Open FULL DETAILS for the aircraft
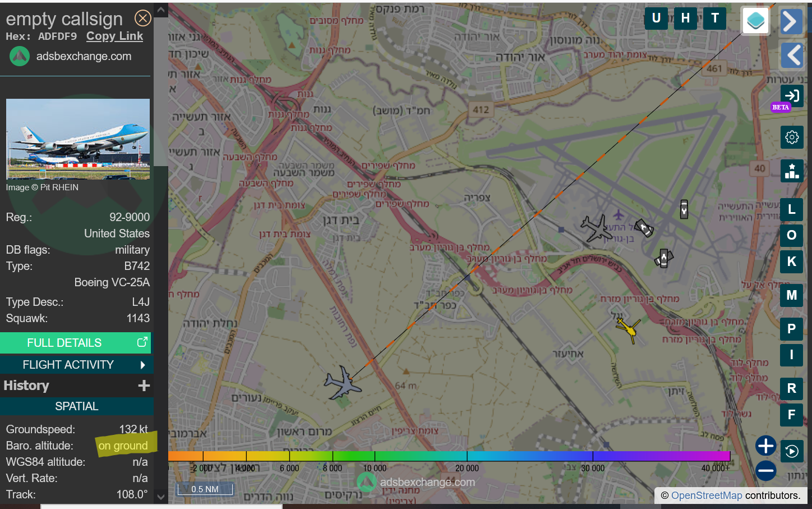This screenshot has height=509, width=812. tap(75, 343)
